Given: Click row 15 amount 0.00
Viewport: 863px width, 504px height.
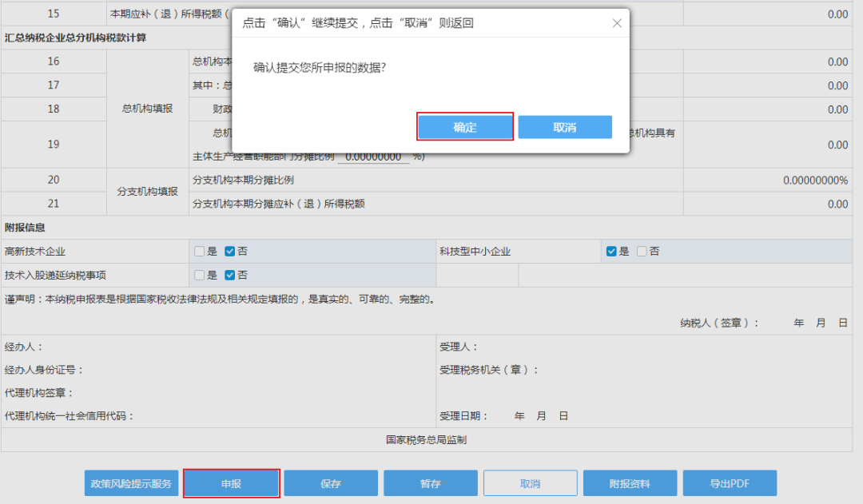Looking at the screenshot, I should [x=837, y=14].
